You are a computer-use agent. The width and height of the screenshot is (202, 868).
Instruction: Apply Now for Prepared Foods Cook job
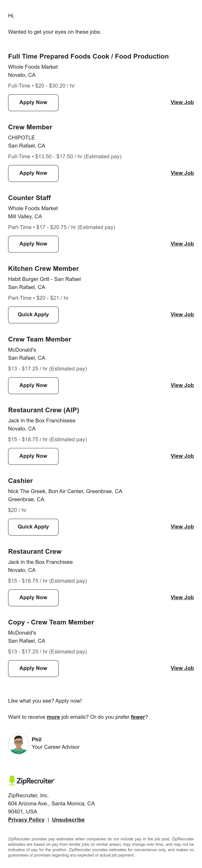point(33,102)
